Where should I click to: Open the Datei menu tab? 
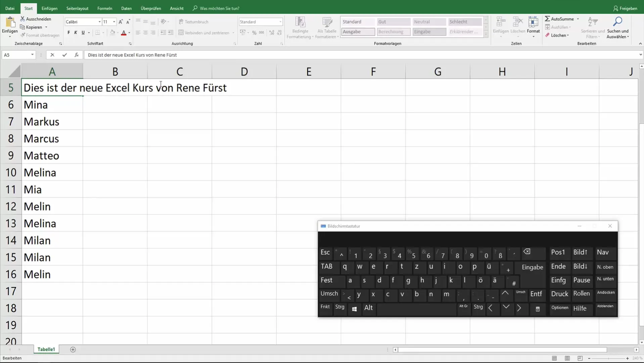coord(10,8)
